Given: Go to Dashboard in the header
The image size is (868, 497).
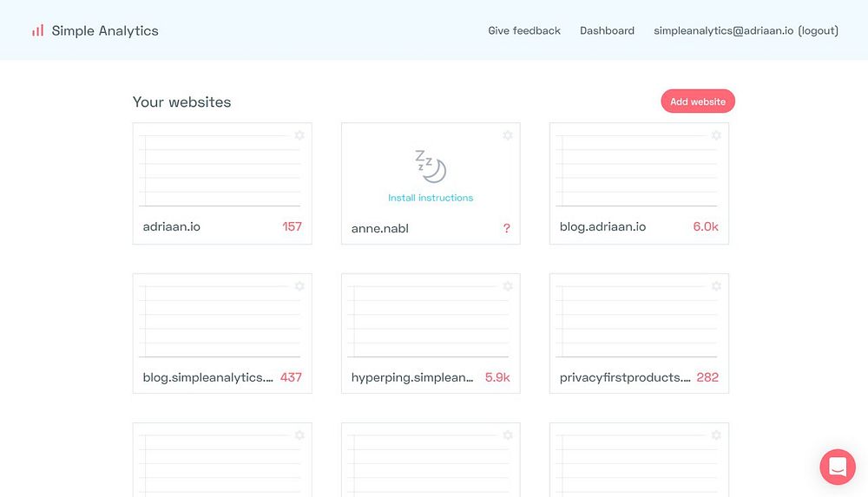Looking at the screenshot, I should (607, 30).
